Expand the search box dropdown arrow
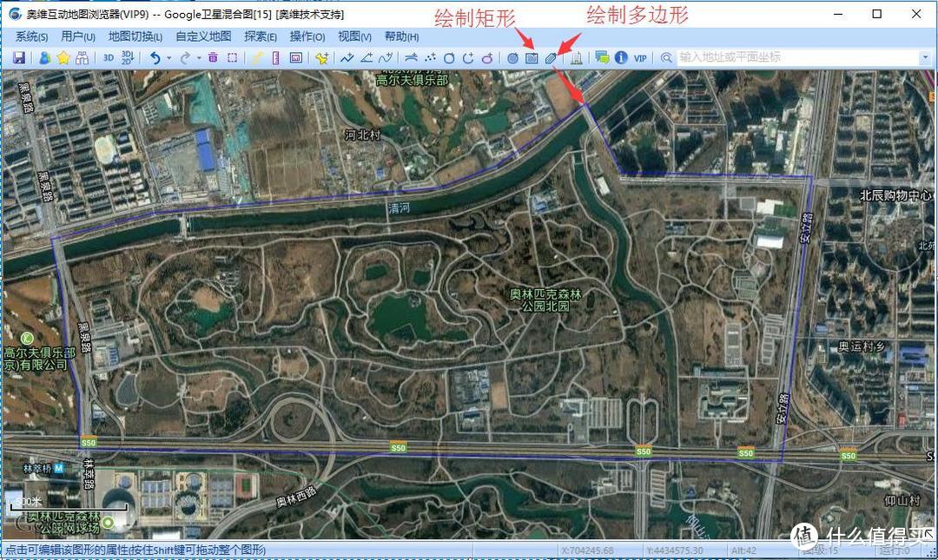The image size is (938, 560). pyautogui.click(x=926, y=57)
